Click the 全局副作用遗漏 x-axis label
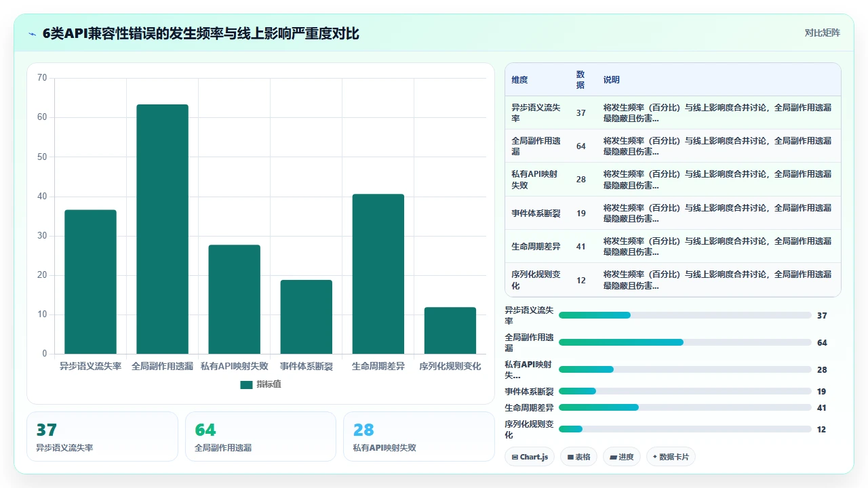Screen dimensions: 868x488 coord(163,366)
